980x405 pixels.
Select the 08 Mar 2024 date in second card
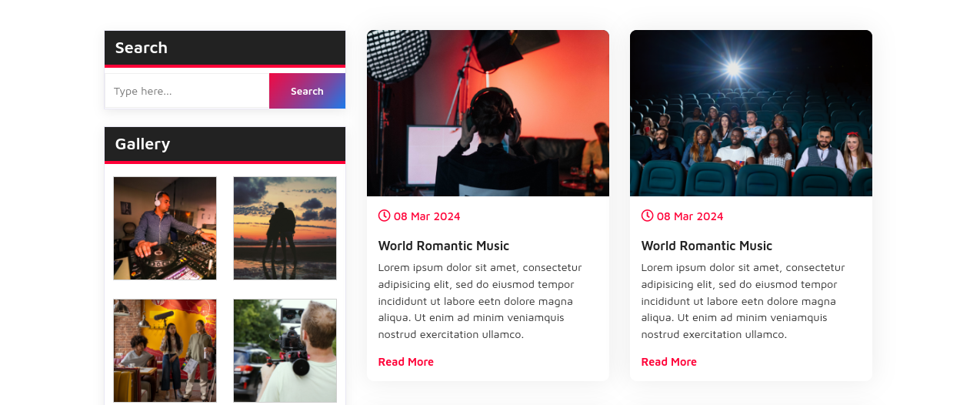click(690, 216)
